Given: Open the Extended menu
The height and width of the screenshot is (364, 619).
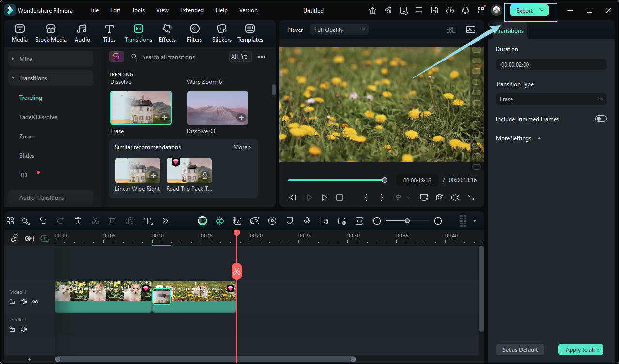Looking at the screenshot, I should (192, 10).
